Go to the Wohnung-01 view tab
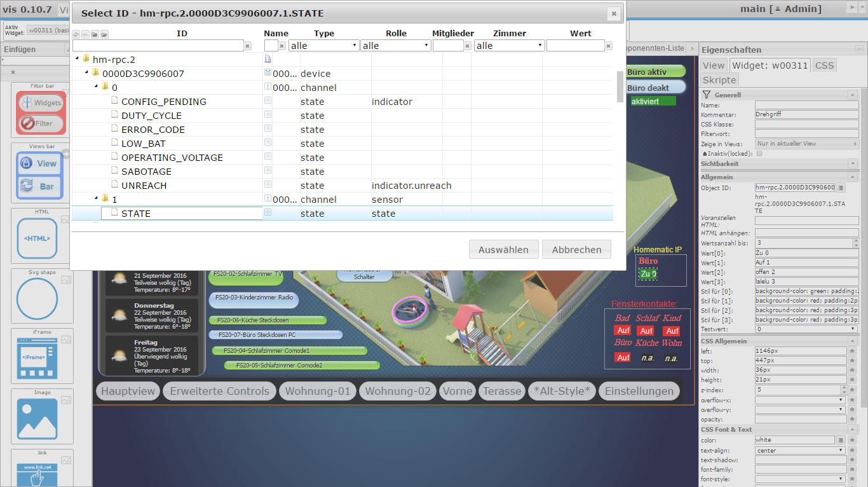This screenshot has height=487, width=868. (318, 391)
